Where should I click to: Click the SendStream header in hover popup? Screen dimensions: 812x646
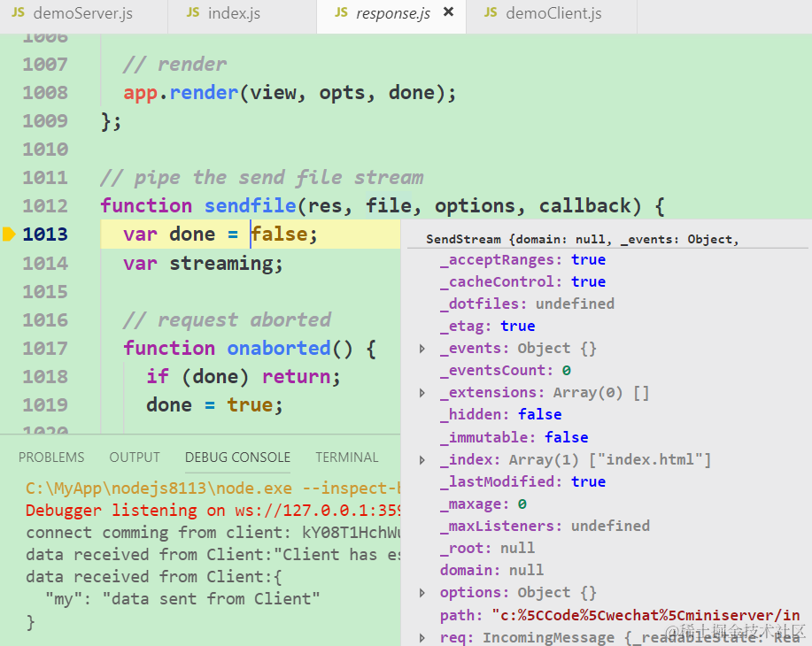pos(582,239)
